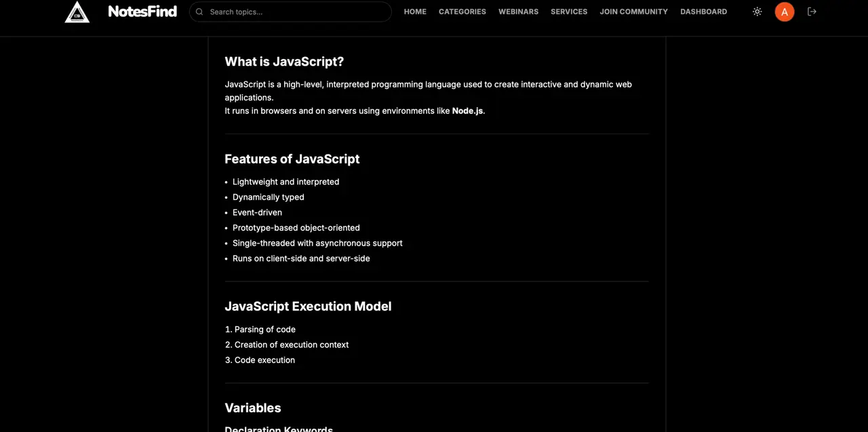Open the SERVICES nav link
This screenshot has width=868, height=432.
click(x=569, y=12)
